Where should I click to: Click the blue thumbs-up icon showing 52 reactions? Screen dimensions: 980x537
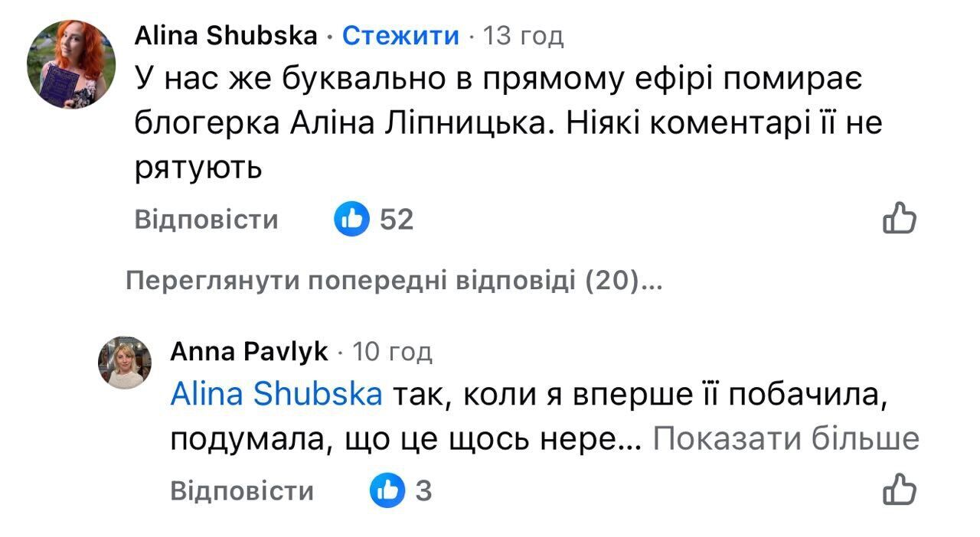[351, 220]
